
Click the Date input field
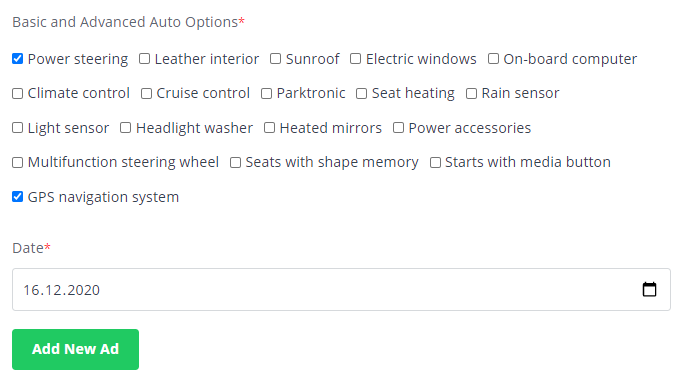coord(341,289)
